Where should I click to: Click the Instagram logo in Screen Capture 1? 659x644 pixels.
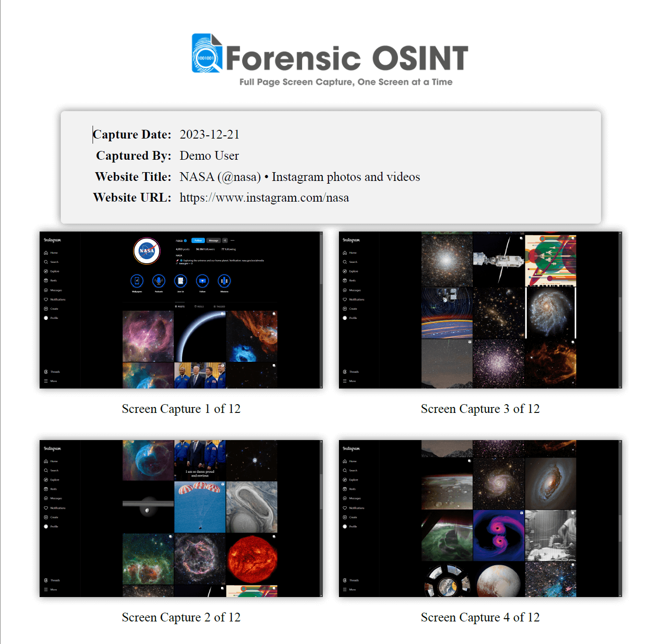(52, 240)
